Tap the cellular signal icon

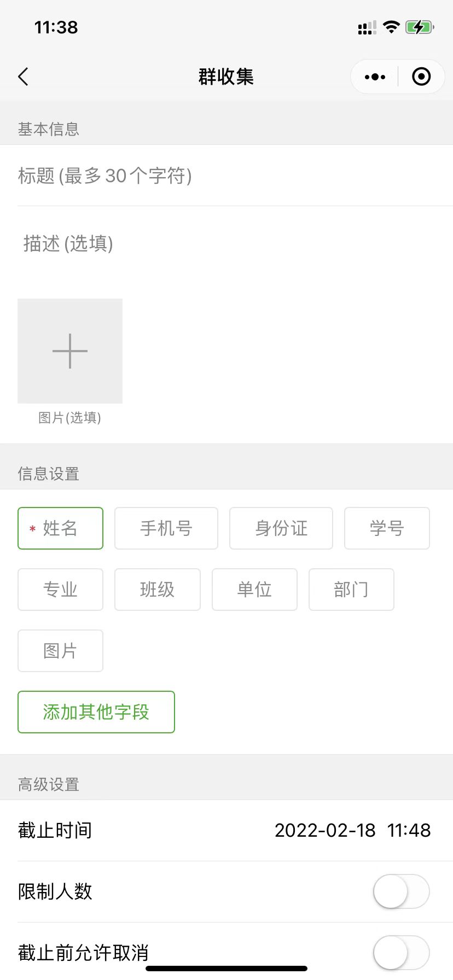[x=367, y=27]
